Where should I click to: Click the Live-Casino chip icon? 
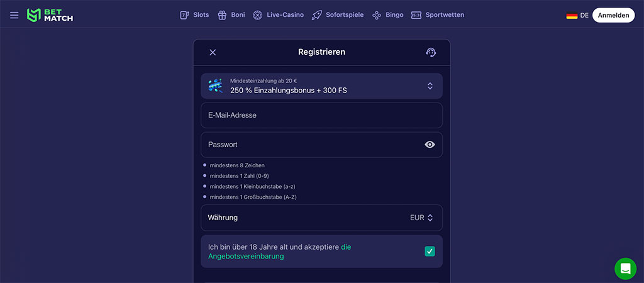tap(258, 15)
